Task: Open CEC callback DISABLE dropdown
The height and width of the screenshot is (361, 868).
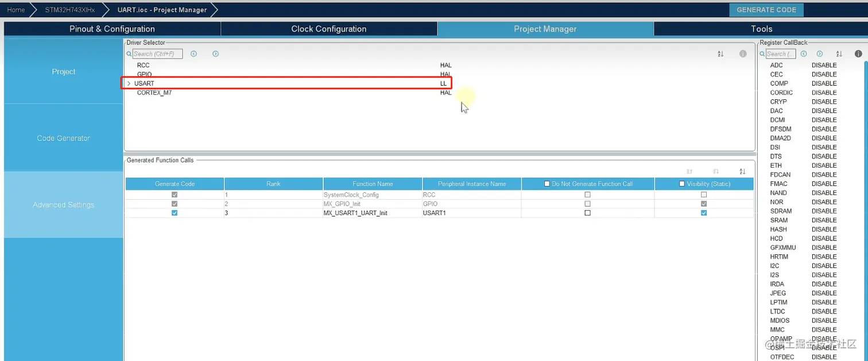Action: 824,75
